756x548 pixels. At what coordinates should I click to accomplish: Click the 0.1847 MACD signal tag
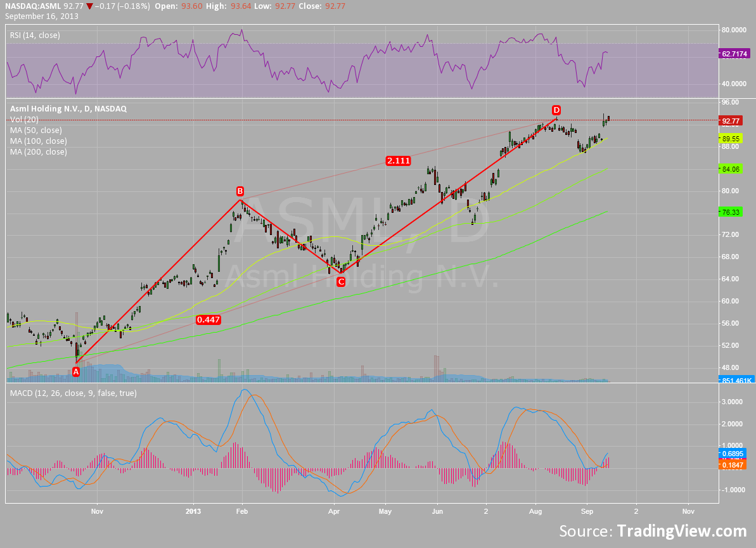pos(733,464)
